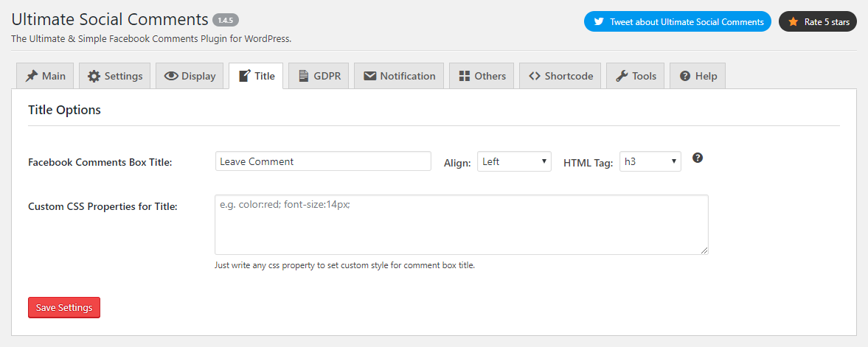The width and height of the screenshot is (868, 347).
Task: Expand the HTML Tag dropdown
Action: 650,161
